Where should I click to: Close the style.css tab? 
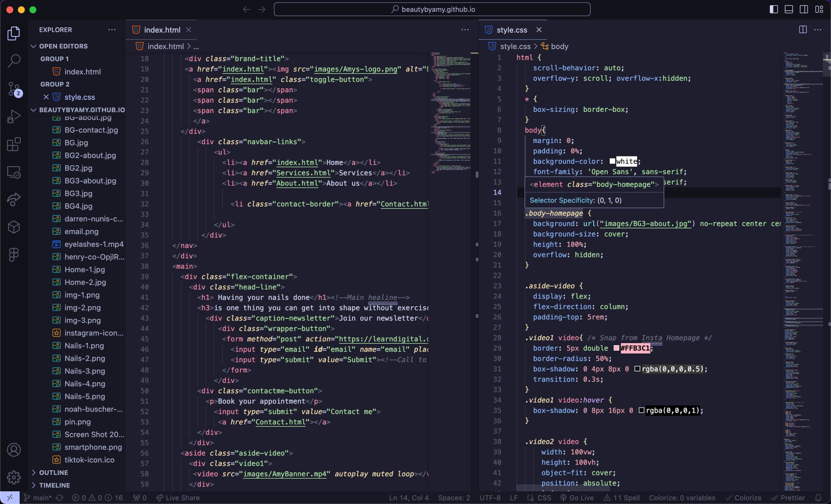(x=539, y=30)
